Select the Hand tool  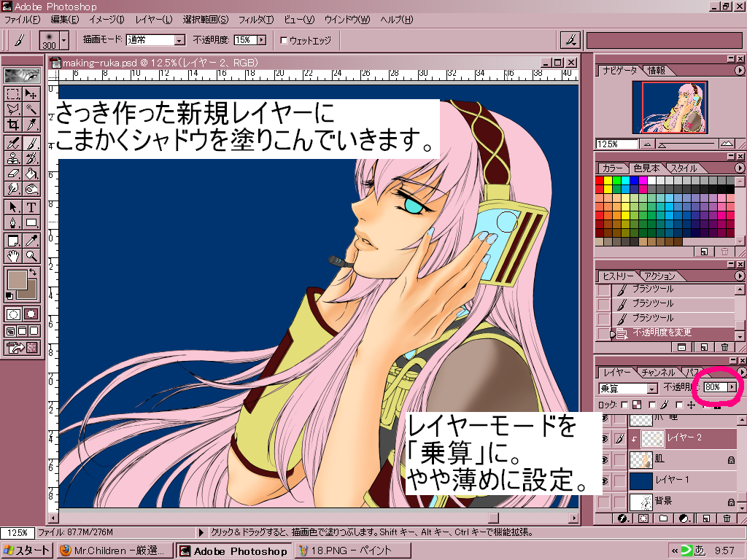coord(13,256)
